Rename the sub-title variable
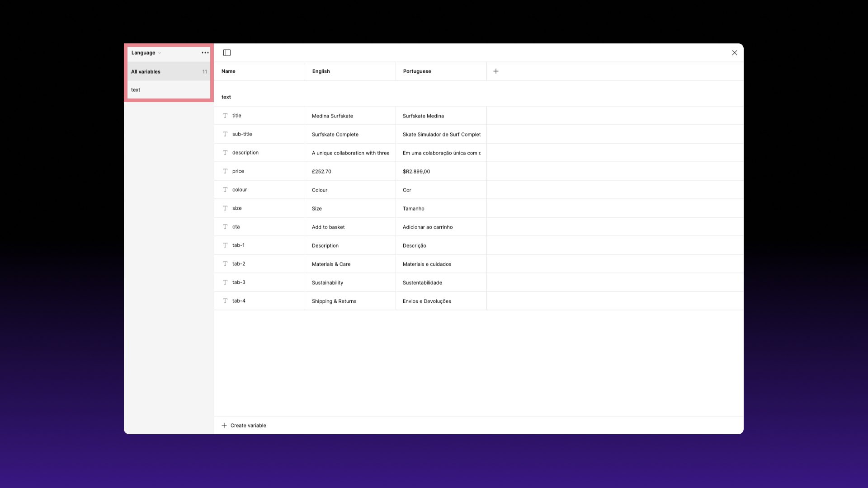 click(242, 134)
